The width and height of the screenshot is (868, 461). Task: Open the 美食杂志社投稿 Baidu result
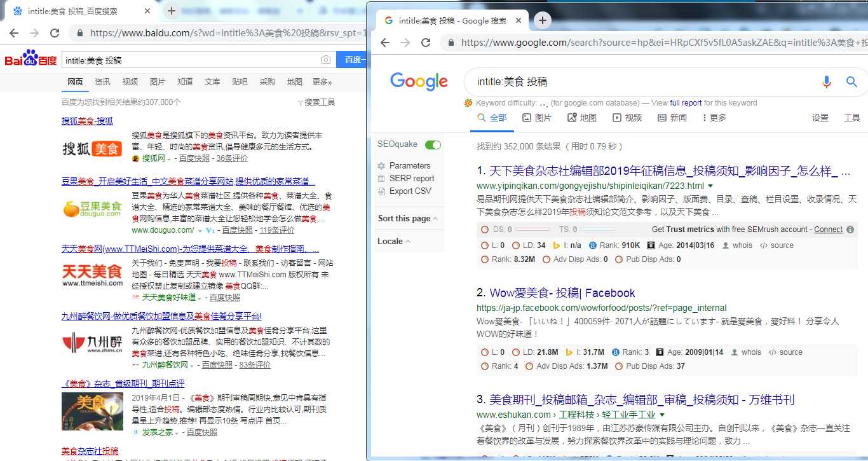(x=90, y=451)
